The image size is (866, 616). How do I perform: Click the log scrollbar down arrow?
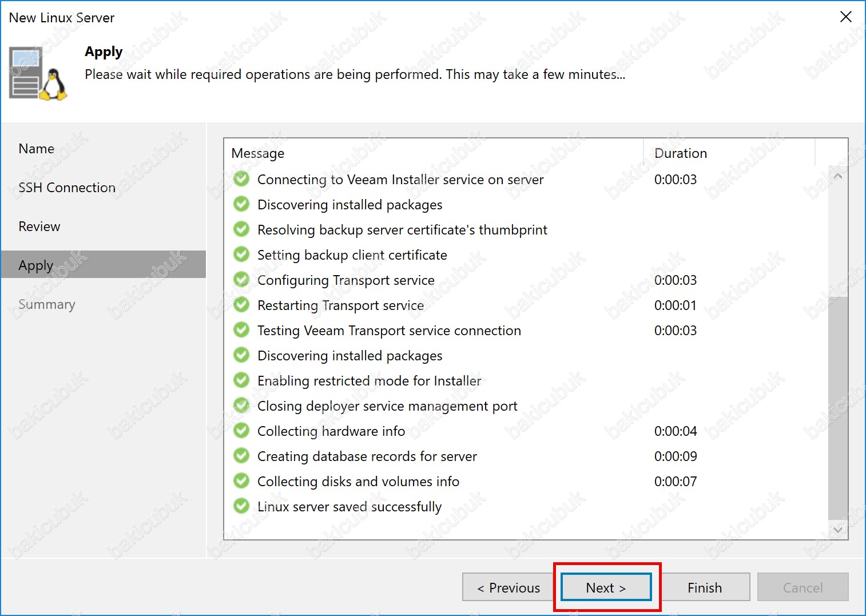click(x=838, y=530)
